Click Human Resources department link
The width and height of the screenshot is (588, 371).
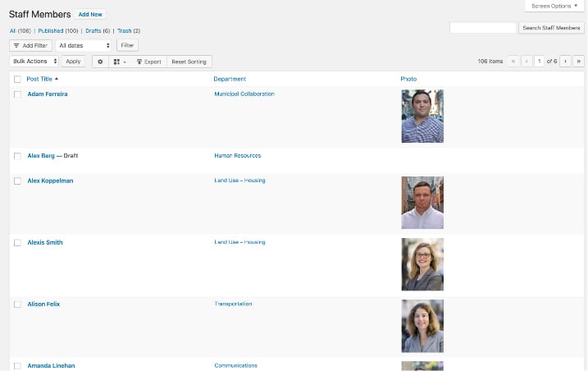point(237,155)
